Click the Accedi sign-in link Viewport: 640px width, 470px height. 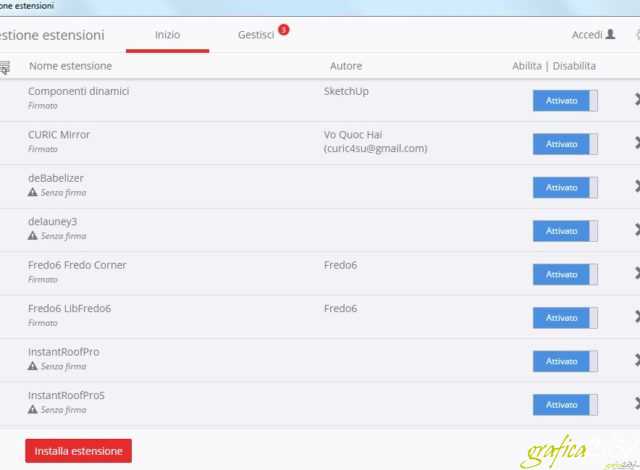[586, 34]
